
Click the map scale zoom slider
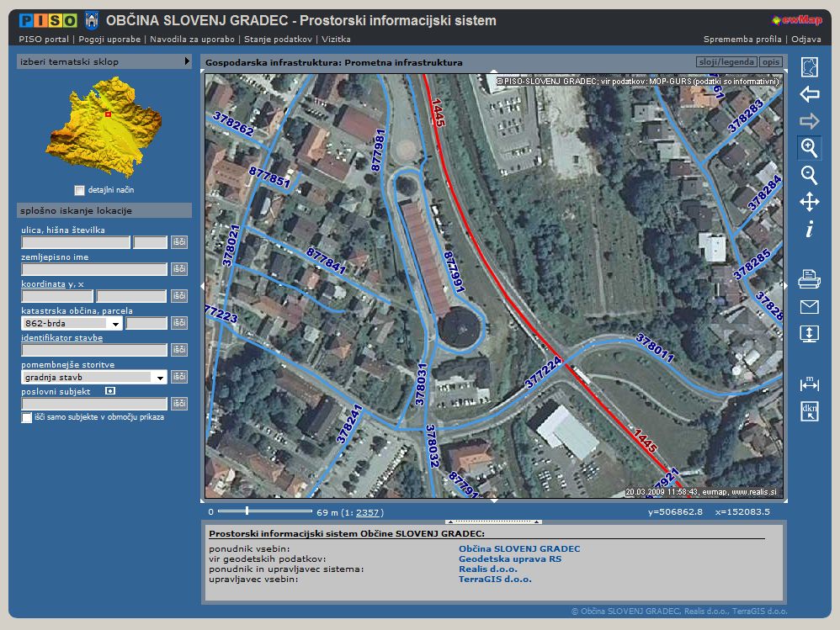click(x=247, y=511)
